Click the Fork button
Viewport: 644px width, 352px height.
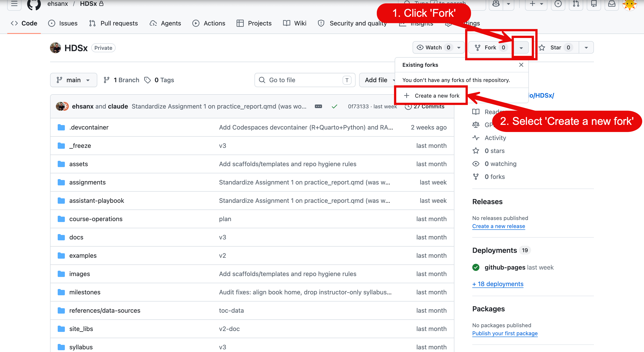(x=490, y=47)
